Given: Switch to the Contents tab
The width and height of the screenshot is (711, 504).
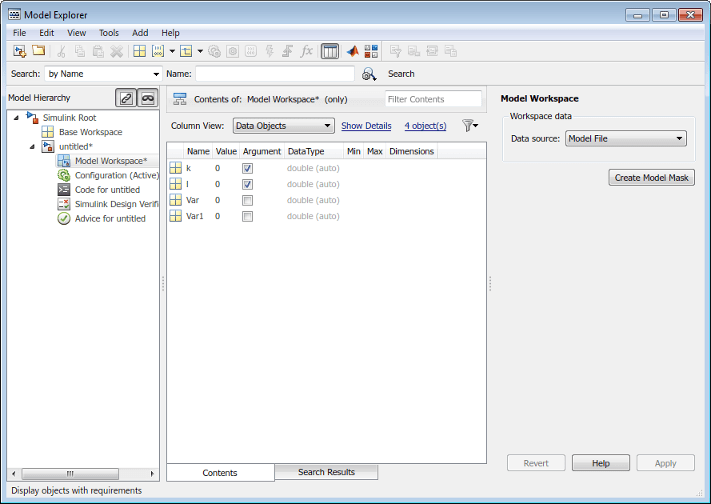Looking at the screenshot, I should (x=220, y=473).
